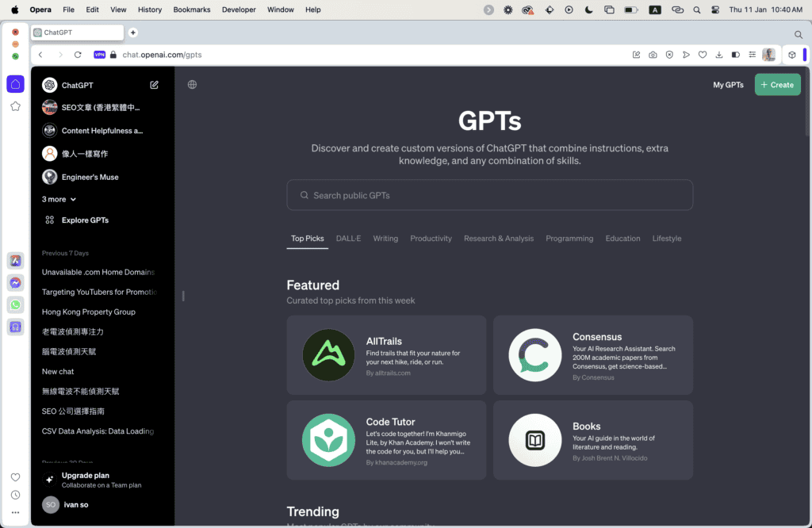Open bookmarks star in Opera sidebar
The width and height of the screenshot is (812, 528).
coord(16,106)
